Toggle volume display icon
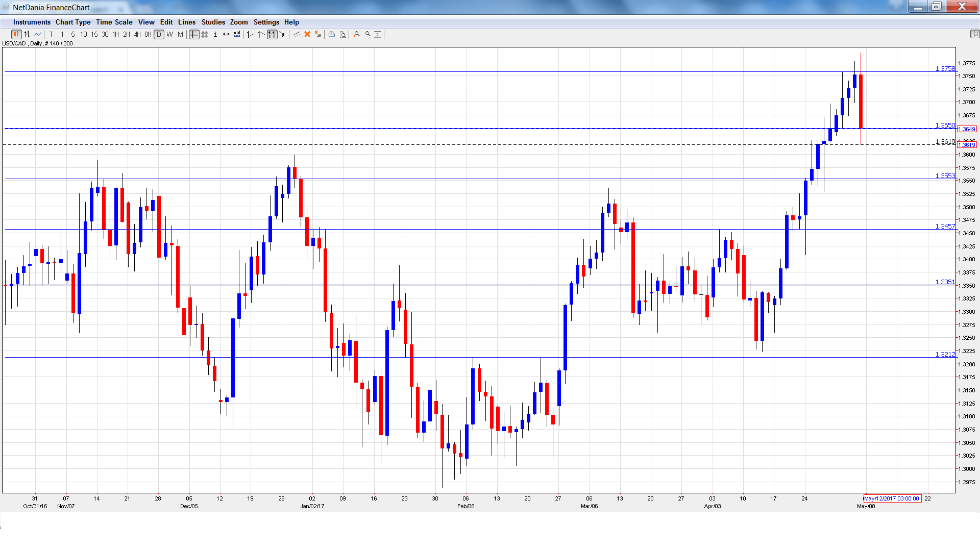The height and width of the screenshot is (551, 980). (x=237, y=34)
